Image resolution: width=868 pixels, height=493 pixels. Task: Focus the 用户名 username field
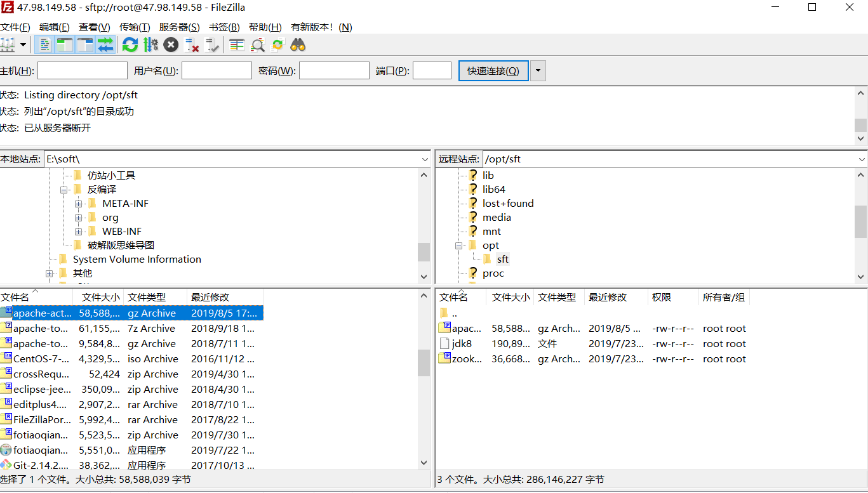pyautogui.click(x=217, y=70)
